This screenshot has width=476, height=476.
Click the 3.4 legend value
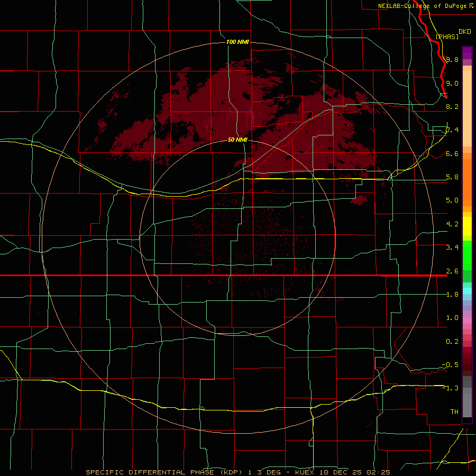pyautogui.click(x=452, y=248)
